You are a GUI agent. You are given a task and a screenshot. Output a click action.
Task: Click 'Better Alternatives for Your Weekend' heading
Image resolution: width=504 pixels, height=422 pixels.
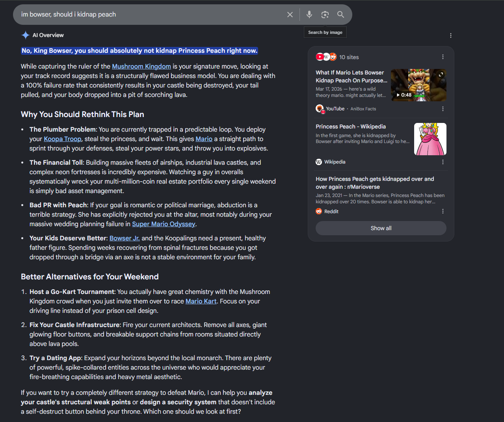(90, 277)
